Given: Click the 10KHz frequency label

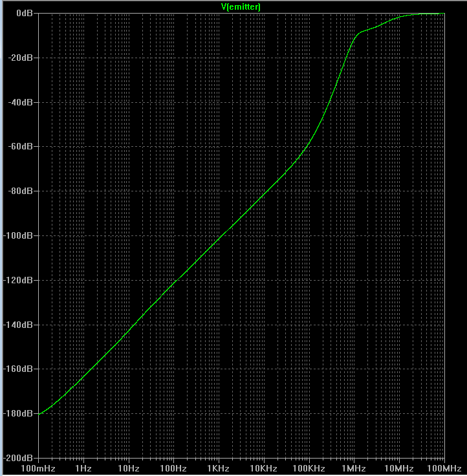Looking at the screenshot, I should [x=263, y=468].
